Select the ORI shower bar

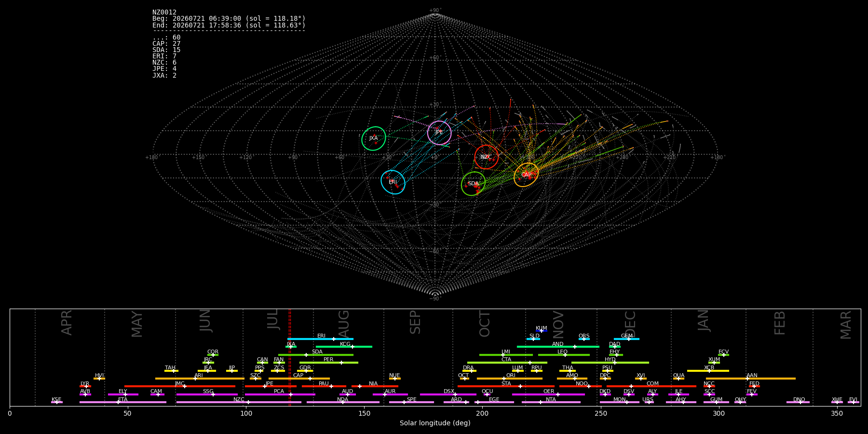pos(510,379)
